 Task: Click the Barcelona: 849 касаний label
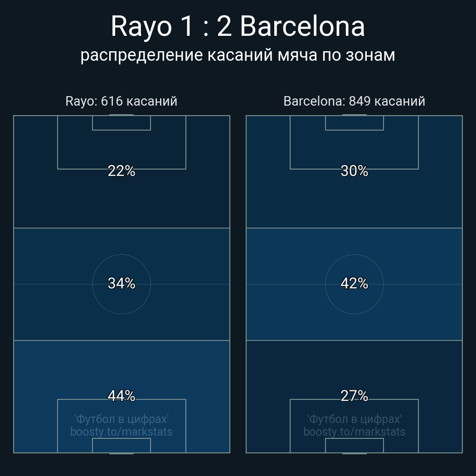click(354, 101)
